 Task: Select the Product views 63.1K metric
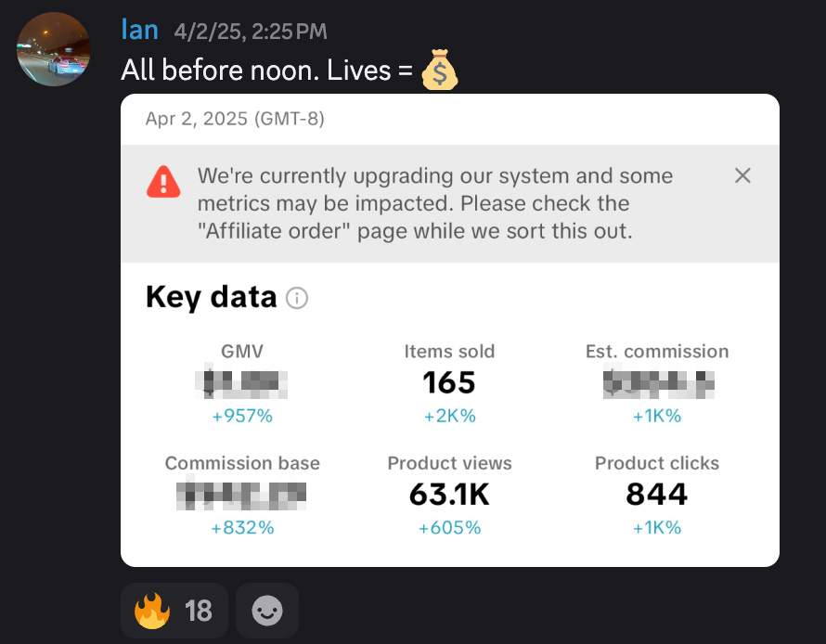click(449, 495)
